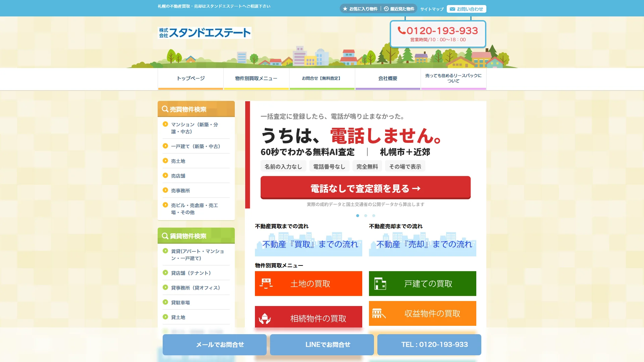Click the envelope icon in お問い合わせ
The width and height of the screenshot is (644, 362).
tap(452, 9)
